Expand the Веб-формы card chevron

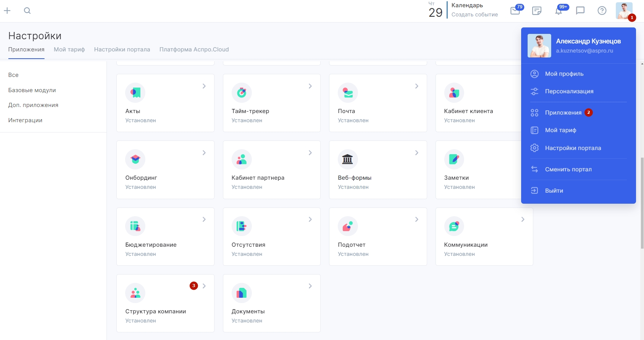point(417,153)
